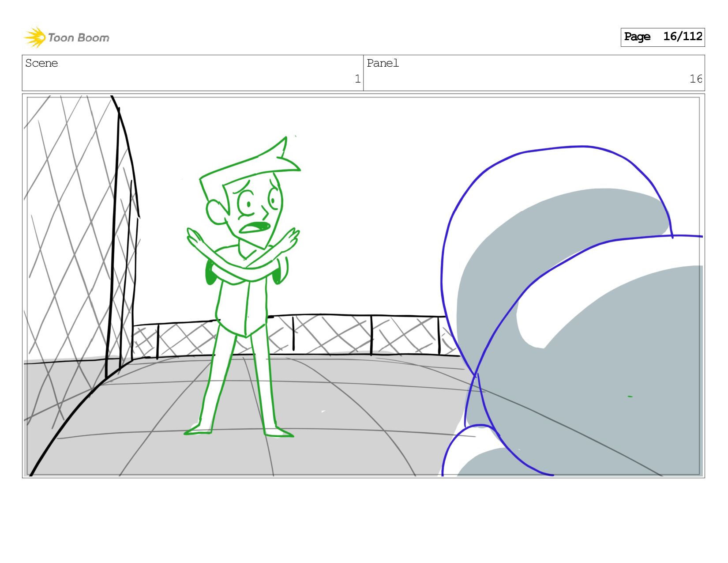
Task: Click the 'Scene' header label
Action: 41,63
